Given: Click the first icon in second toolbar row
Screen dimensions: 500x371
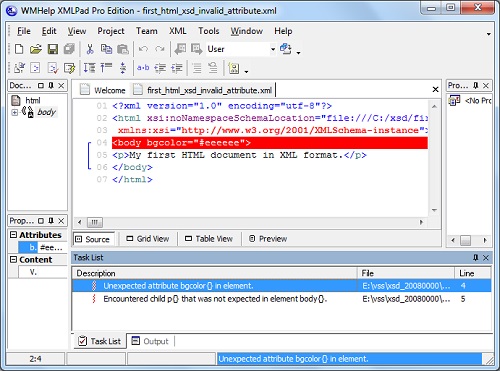Looking at the screenshot, I should point(19,68).
